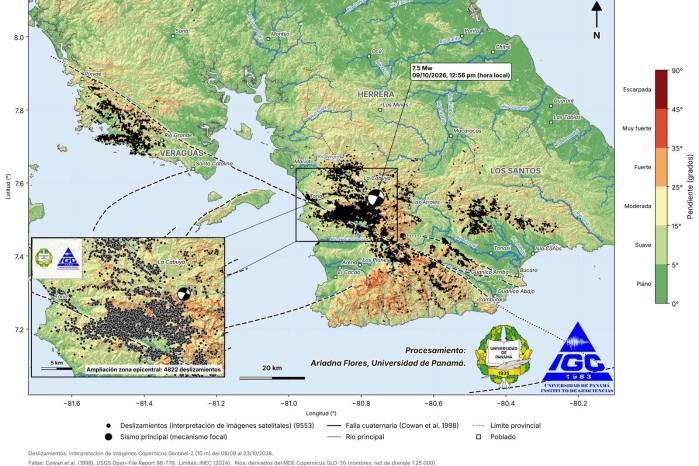The width and height of the screenshot is (699, 466).
Task: Click the 'Latitud (°)' axis label
Action: pos(8,186)
